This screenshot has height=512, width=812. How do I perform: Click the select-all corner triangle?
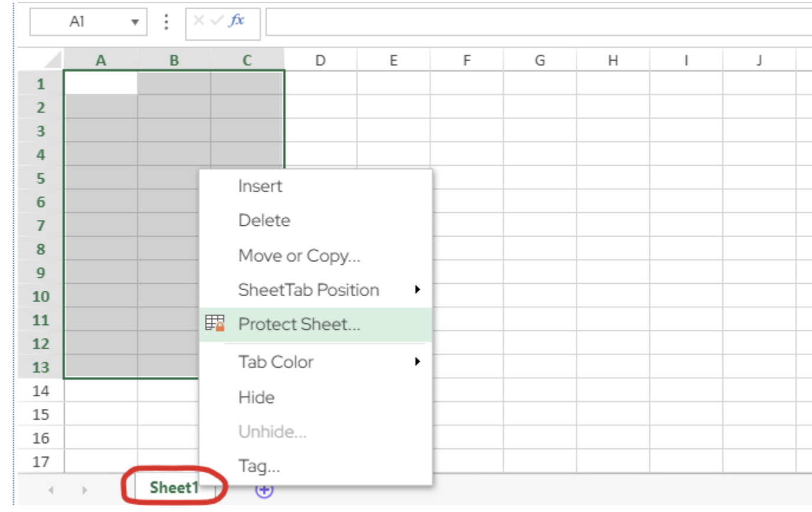coord(53,60)
